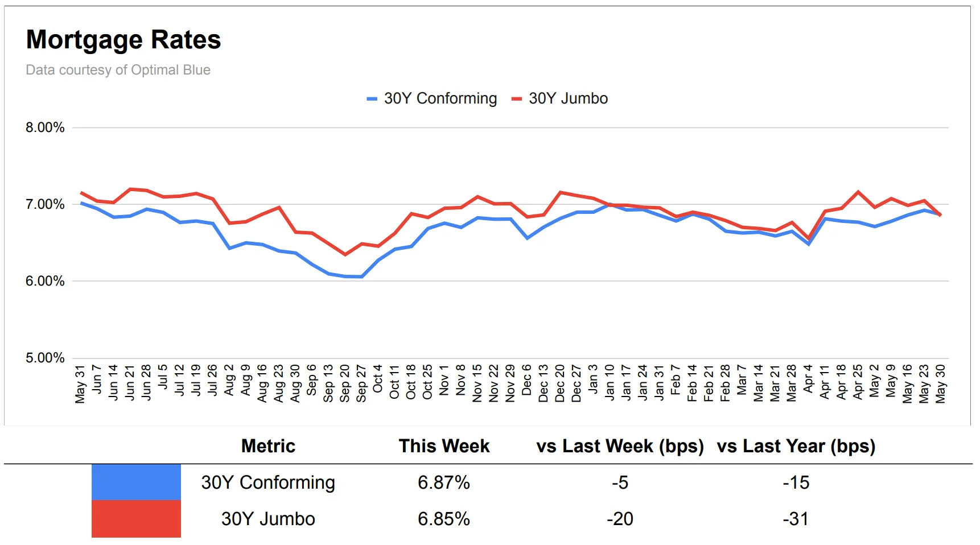980x545 pixels.
Task: Click the 6.87% conforming rate cell
Action: [444, 482]
